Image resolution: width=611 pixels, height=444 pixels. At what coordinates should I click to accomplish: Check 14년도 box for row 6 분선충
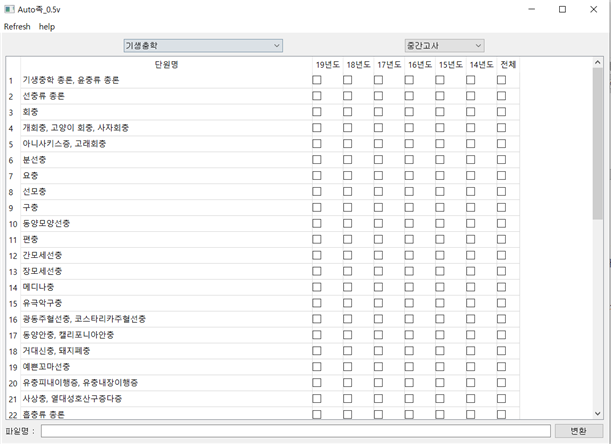point(471,160)
